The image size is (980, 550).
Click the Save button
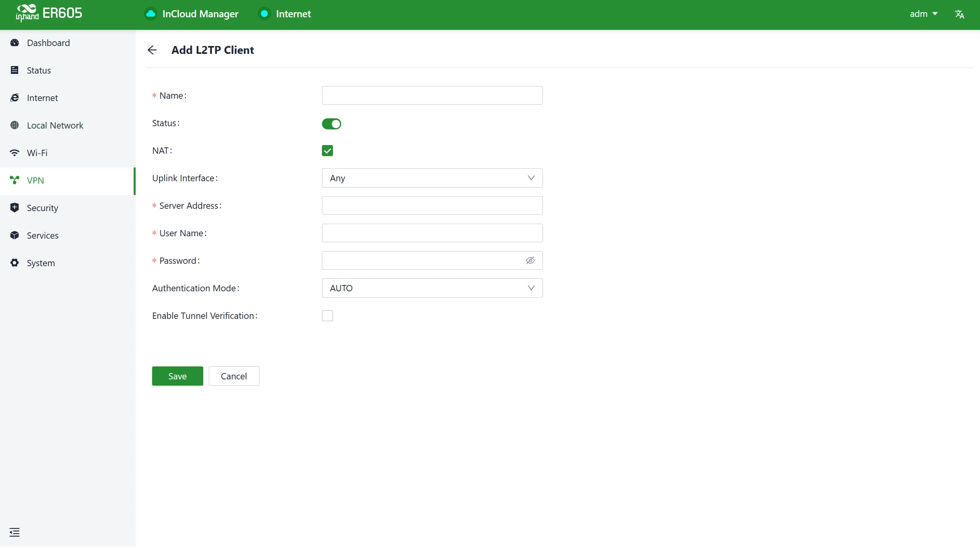point(178,376)
